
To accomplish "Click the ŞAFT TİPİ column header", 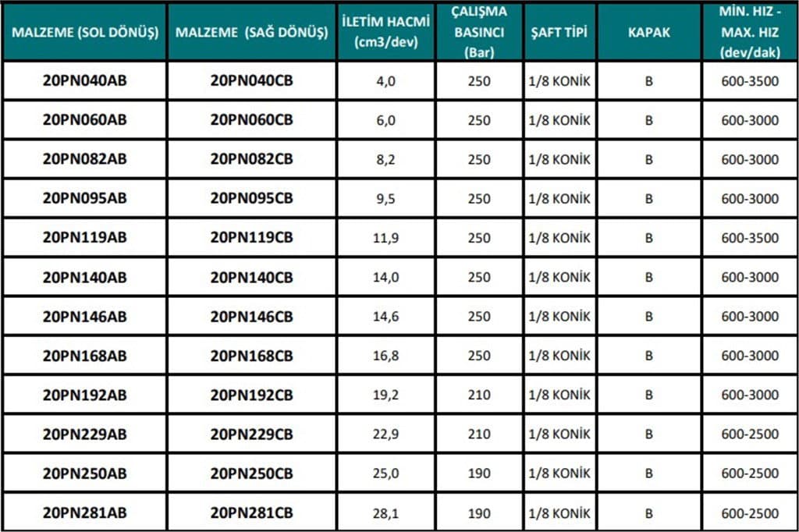I will pyautogui.click(x=559, y=33).
